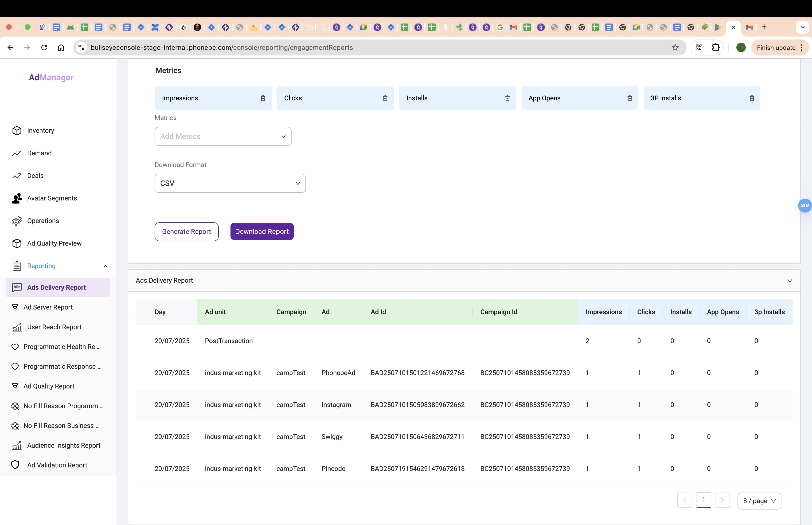Open No Fill Reason Business report
The height and width of the screenshot is (525, 812).
pos(61,426)
